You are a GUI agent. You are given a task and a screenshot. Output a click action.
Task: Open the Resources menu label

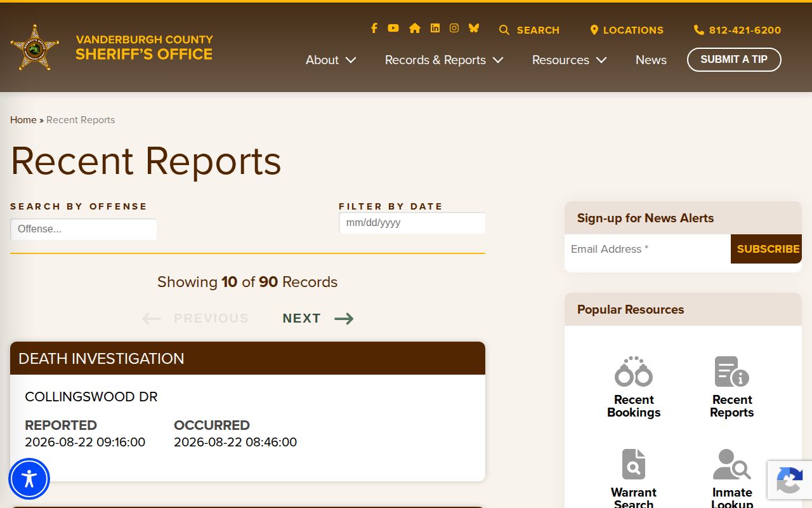(x=561, y=60)
